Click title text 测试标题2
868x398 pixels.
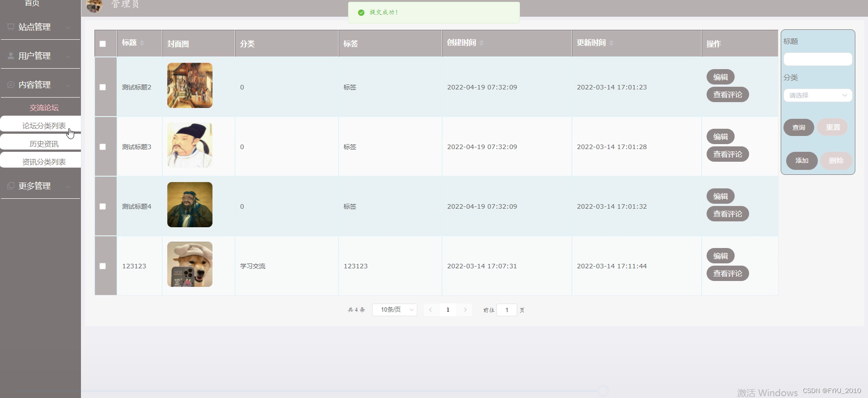[137, 87]
